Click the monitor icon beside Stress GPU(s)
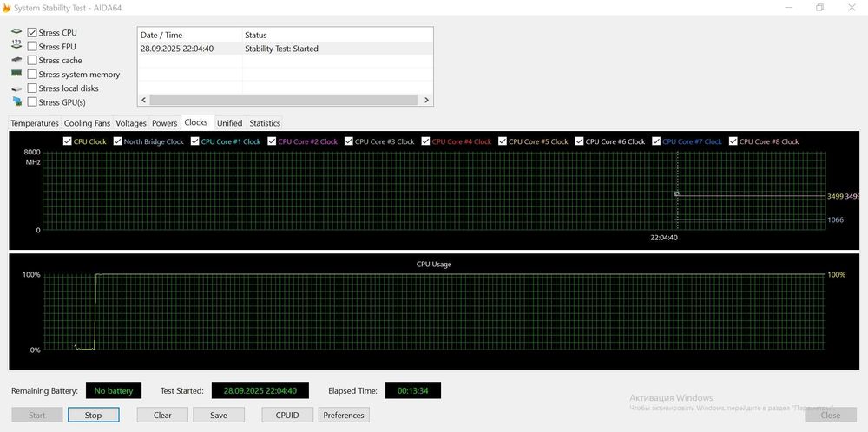The height and width of the screenshot is (432, 868). tap(16, 101)
